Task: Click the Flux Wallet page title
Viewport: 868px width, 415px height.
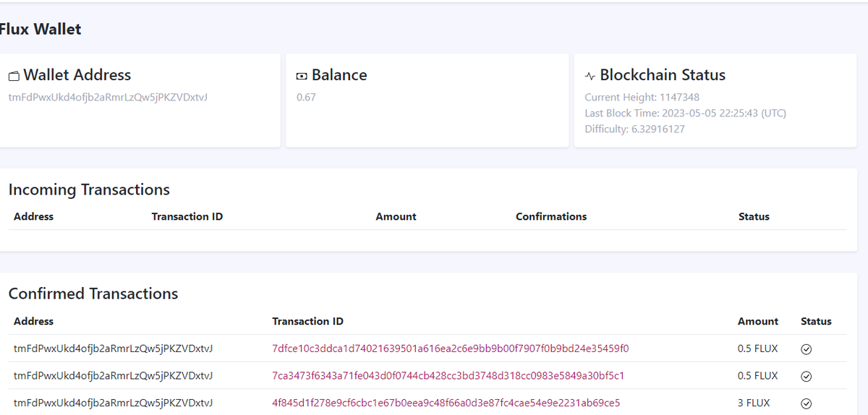Action: (x=41, y=29)
